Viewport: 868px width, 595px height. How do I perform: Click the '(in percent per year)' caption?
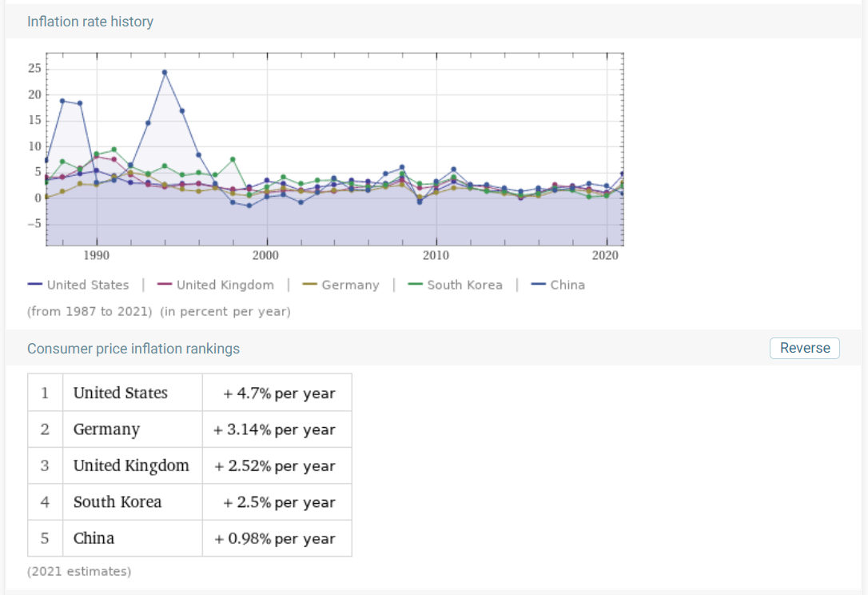click(225, 311)
